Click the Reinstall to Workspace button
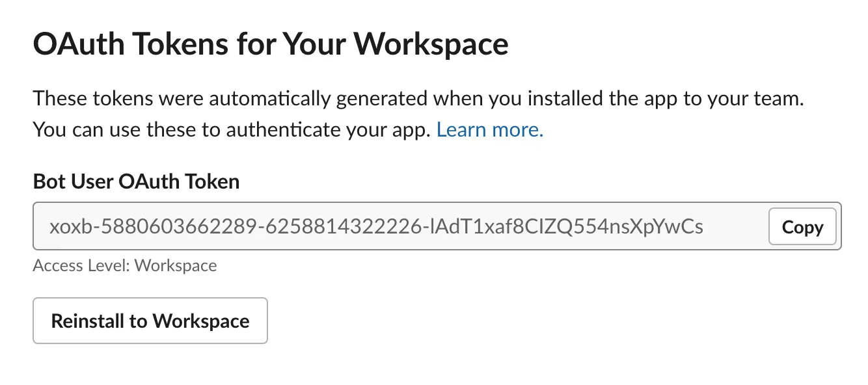The width and height of the screenshot is (868, 385). point(150,321)
